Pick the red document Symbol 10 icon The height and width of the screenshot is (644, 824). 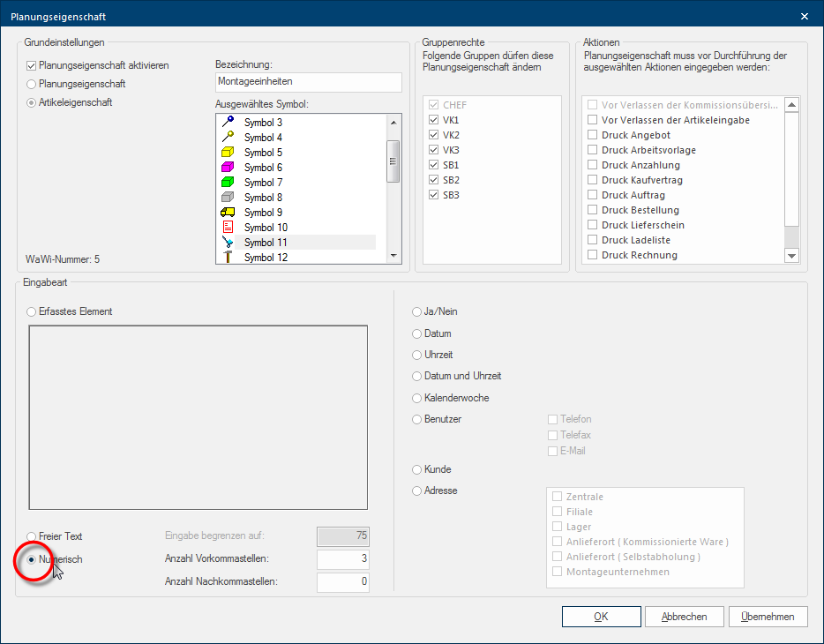[227, 227]
